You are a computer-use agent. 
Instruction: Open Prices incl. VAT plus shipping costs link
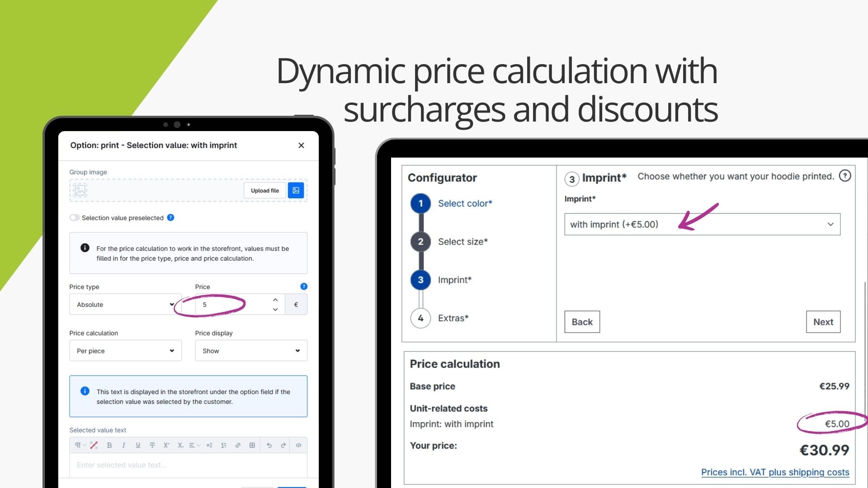click(x=775, y=472)
